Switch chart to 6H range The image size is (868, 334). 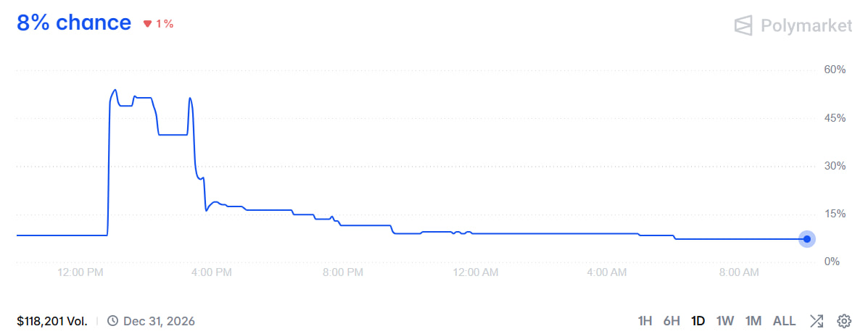pyautogui.click(x=671, y=321)
